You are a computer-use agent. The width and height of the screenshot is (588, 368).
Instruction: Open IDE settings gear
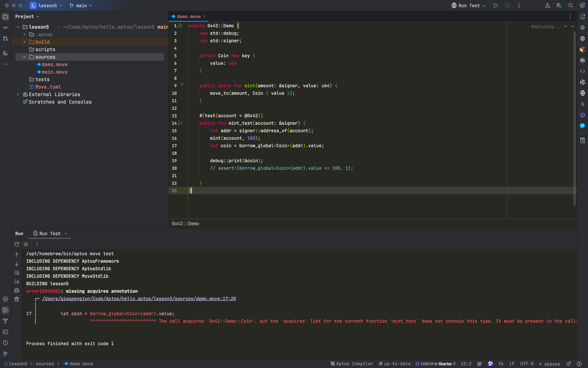click(x=582, y=5)
